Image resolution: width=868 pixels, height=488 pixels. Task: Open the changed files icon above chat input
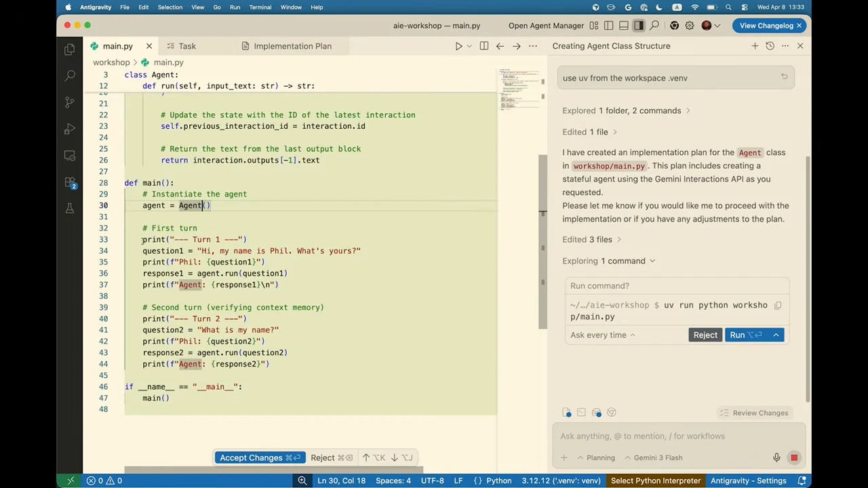[x=567, y=413]
